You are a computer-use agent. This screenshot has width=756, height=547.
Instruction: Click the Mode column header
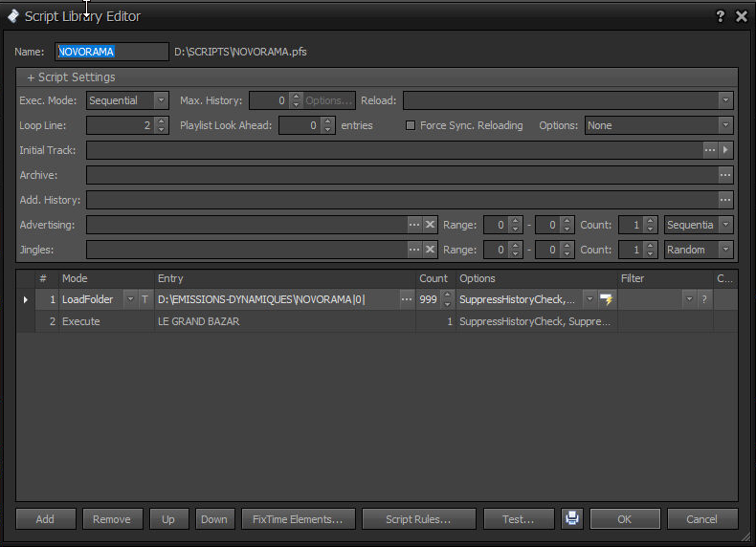click(75, 278)
